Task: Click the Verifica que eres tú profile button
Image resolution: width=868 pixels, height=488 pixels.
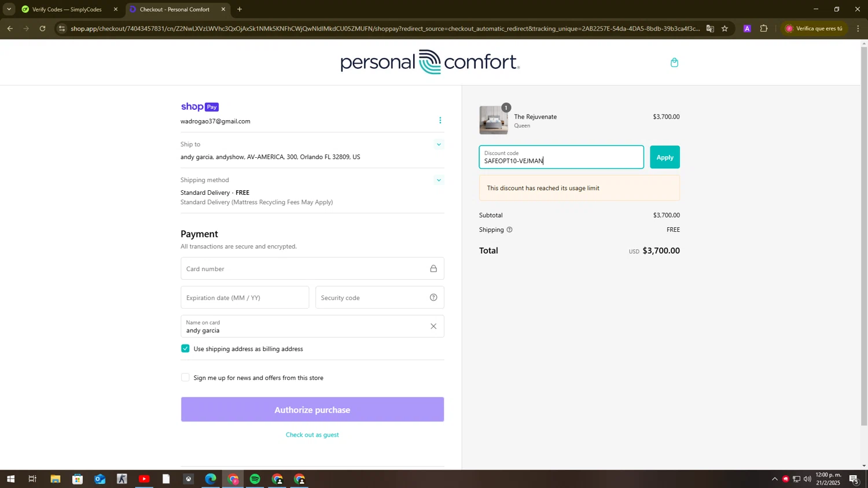Action: pos(814,28)
